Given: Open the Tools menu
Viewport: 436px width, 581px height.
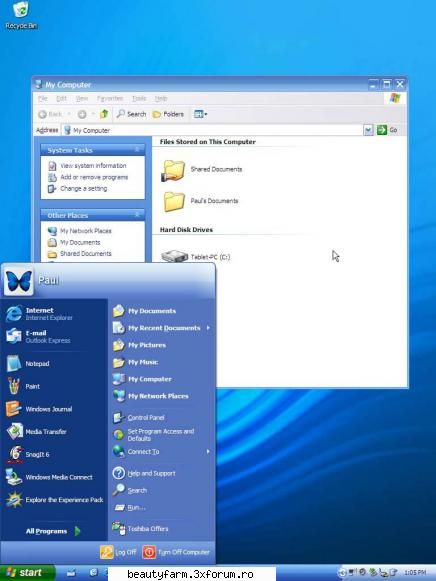Looking at the screenshot, I should tap(139, 98).
